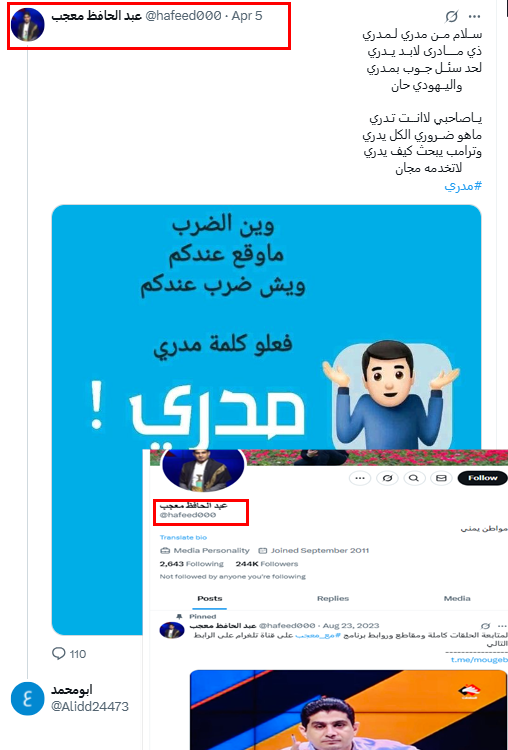The image size is (508, 750).
Task: Click the @hafeed000 avatar on top tweet
Action: point(28,25)
